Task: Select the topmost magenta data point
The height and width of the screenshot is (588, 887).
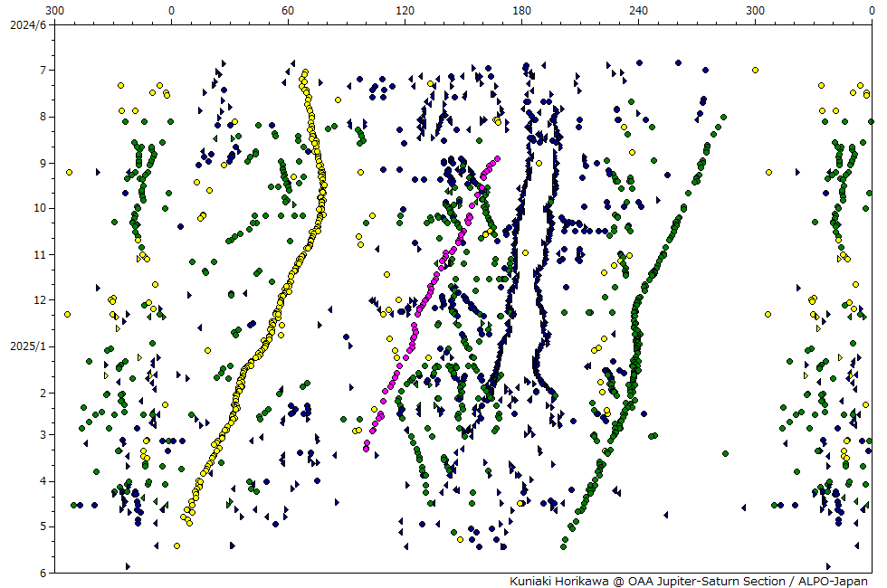Action: click(497, 159)
